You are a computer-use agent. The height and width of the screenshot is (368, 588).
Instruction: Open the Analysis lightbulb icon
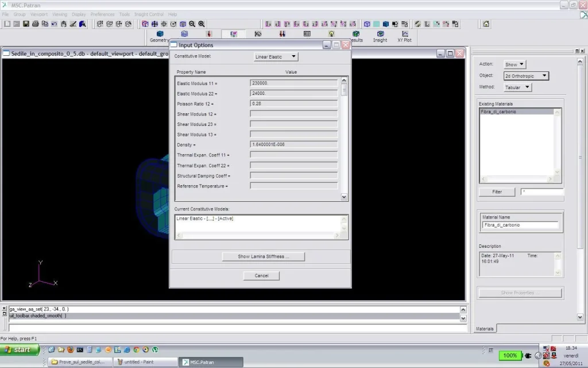tap(331, 34)
